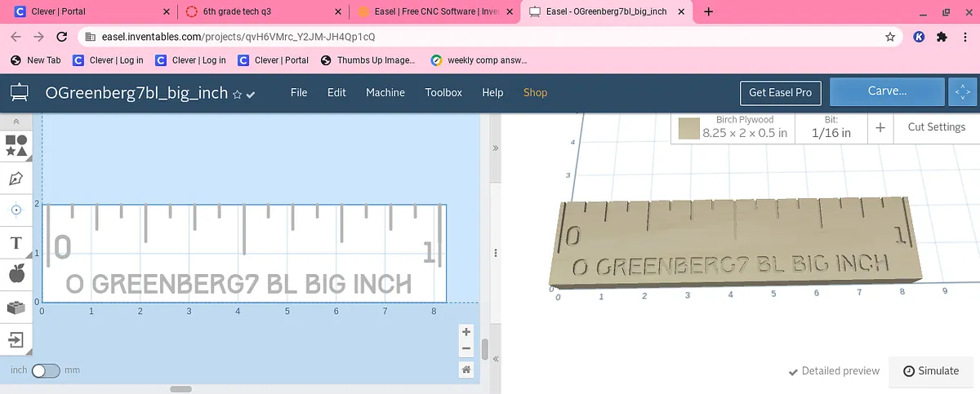Click the Carve button
980x394 pixels.
pyautogui.click(x=887, y=91)
